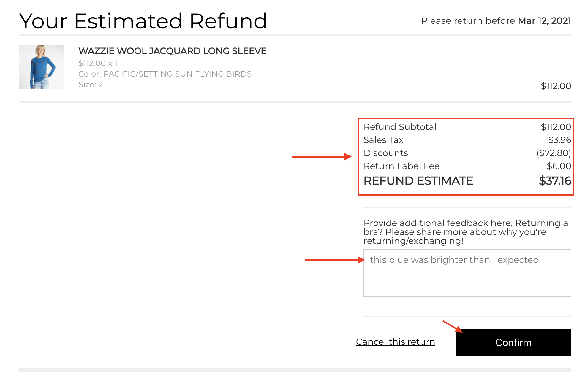Select the Mar 12, 2021 return deadline text
The height and width of the screenshot is (378, 588).
click(x=544, y=21)
